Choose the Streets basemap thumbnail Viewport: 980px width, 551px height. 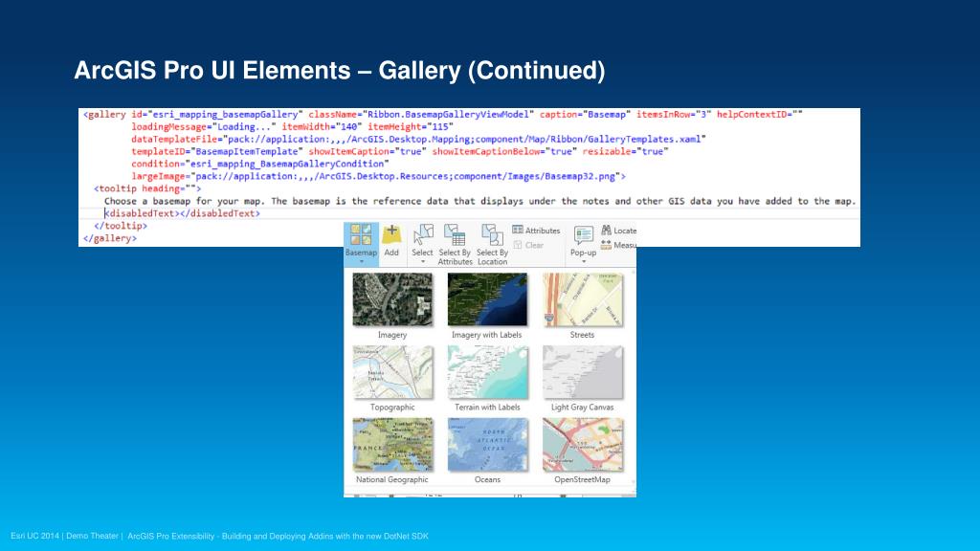(583, 299)
